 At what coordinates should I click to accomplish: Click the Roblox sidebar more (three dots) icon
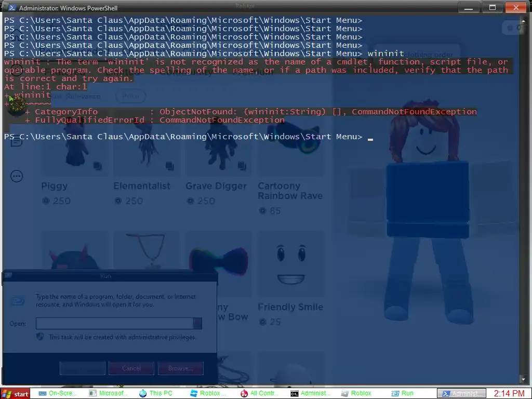point(17,176)
